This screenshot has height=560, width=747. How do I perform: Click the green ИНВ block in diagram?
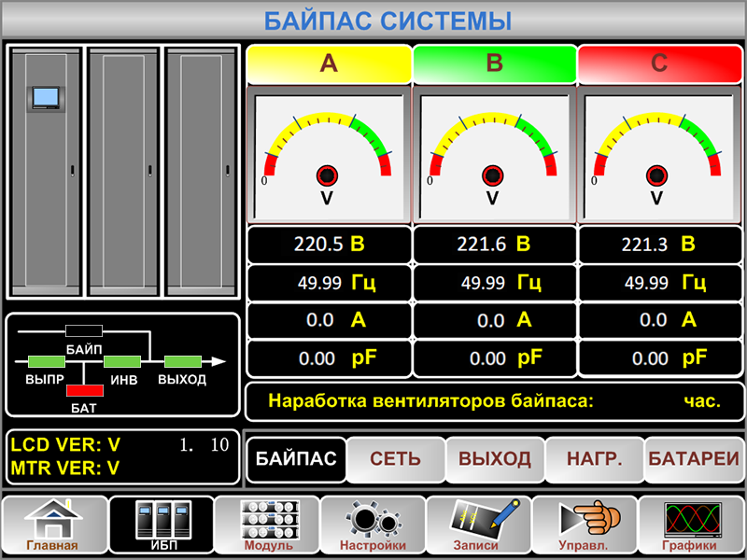click(x=121, y=361)
